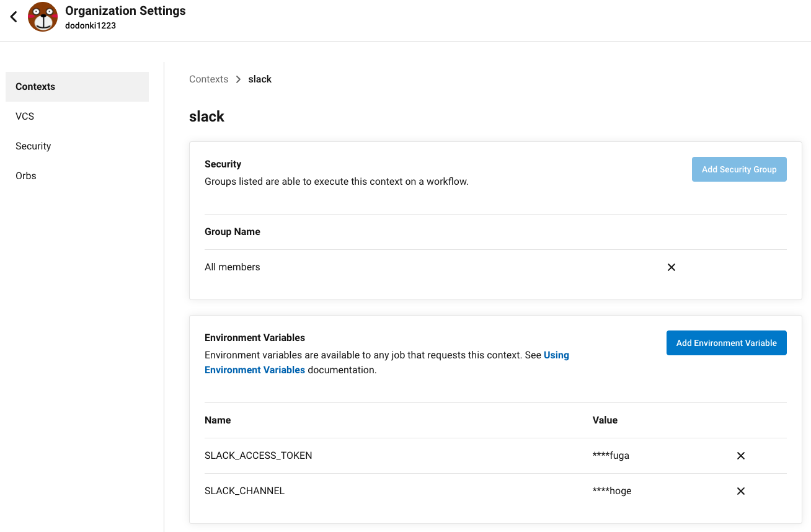
Task: Click the dodonki1223 organization avatar
Action: (43, 17)
